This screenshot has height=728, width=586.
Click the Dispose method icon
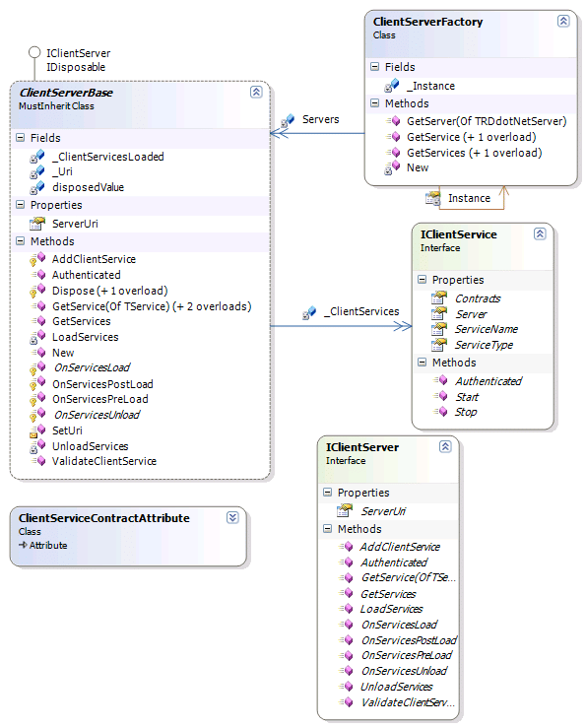[x=37, y=291]
